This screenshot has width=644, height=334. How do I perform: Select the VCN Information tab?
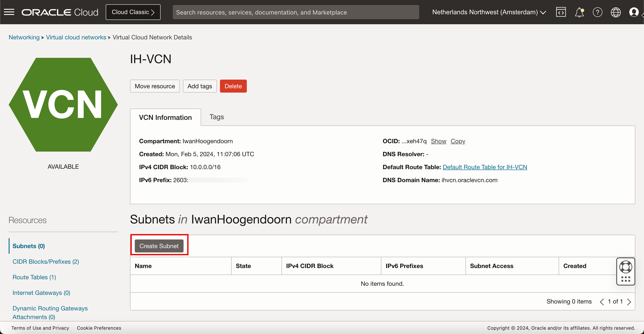coord(165,117)
